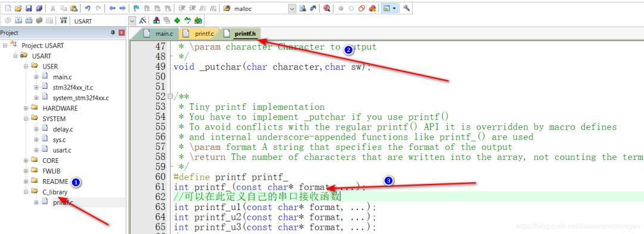Toggle the window layout button highlighted in the toolbar

pyautogui.click(x=386, y=8)
